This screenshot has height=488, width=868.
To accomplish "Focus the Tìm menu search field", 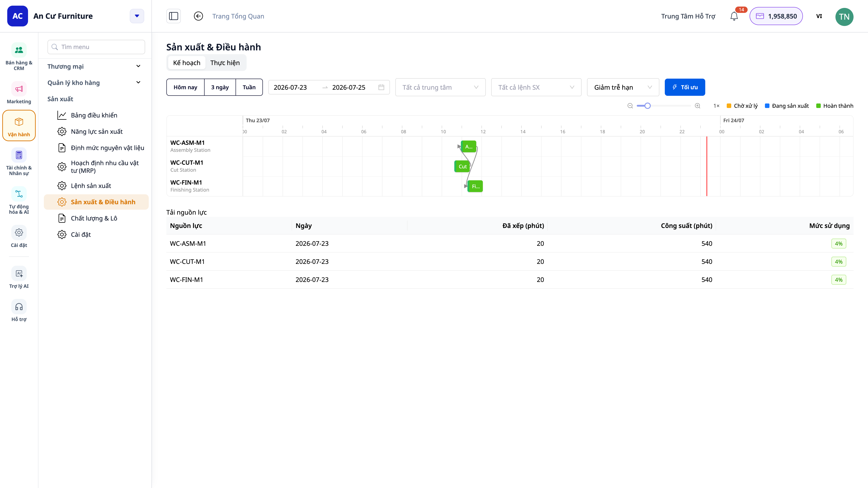I will pos(96,47).
